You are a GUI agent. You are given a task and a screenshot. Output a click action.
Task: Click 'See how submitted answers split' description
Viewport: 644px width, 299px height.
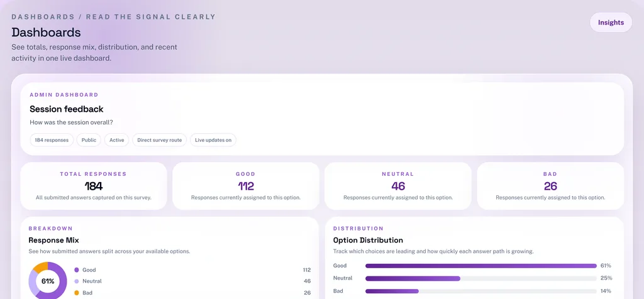coord(109,251)
